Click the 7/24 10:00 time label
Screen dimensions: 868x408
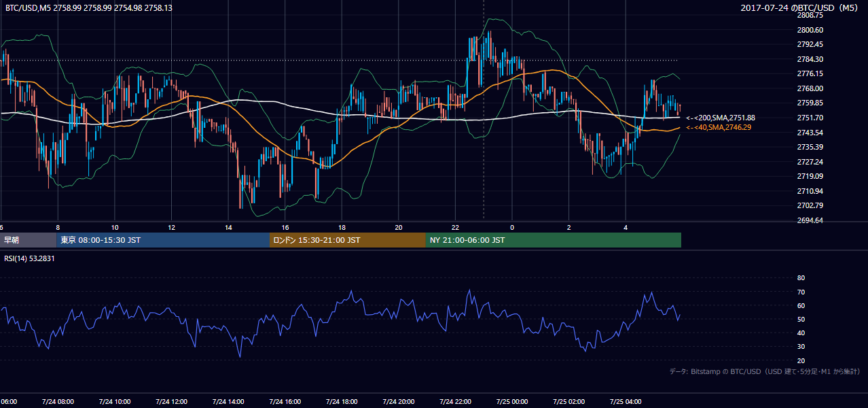click(114, 401)
